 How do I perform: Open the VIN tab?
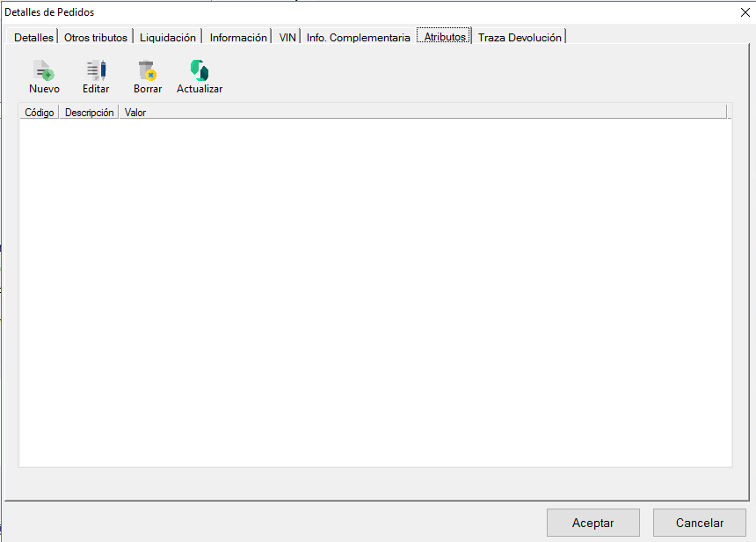coord(287,38)
